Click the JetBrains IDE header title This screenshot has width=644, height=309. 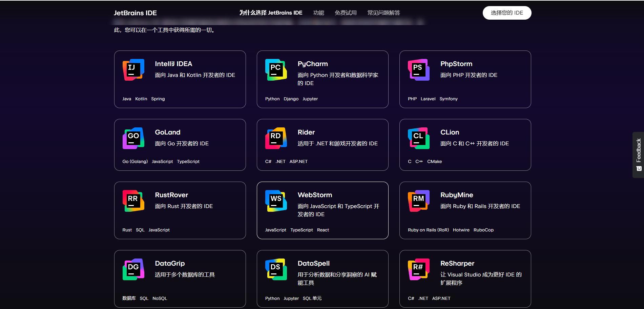[x=135, y=13]
